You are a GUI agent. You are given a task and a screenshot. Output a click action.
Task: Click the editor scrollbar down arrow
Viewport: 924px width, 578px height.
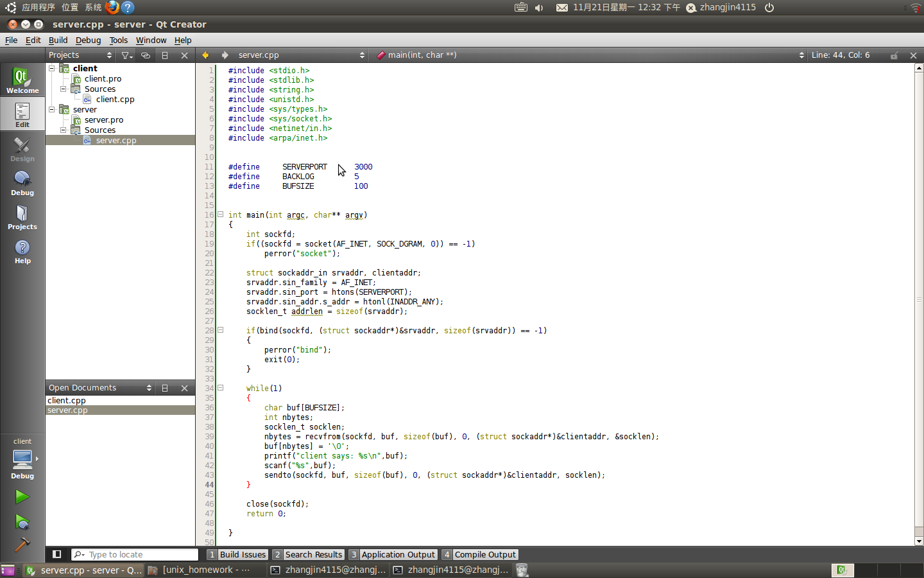click(919, 541)
